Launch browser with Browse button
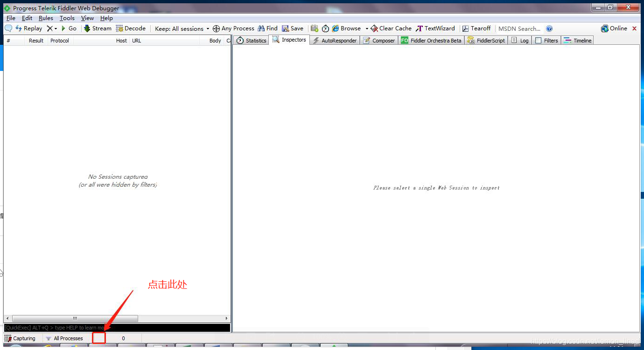This screenshot has height=350, width=644. pyautogui.click(x=346, y=28)
